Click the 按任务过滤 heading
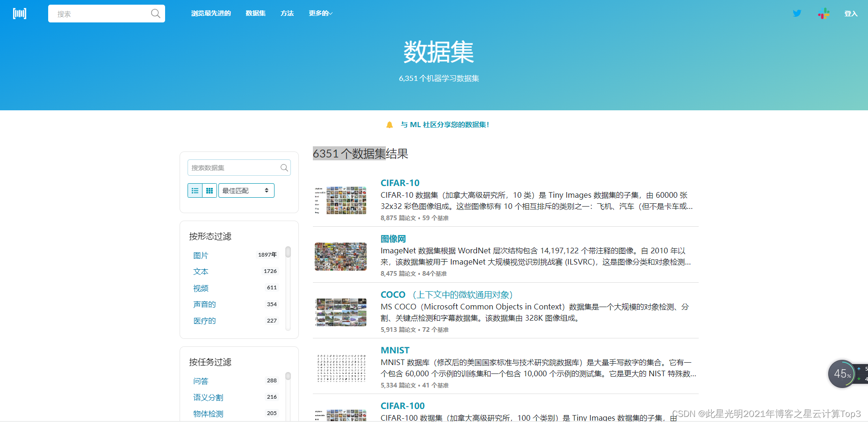 pos(210,362)
